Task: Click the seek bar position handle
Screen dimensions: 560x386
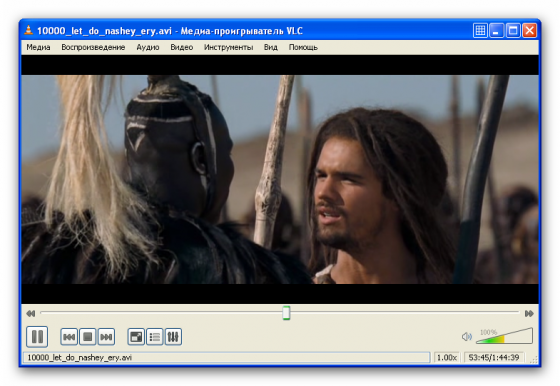Action: point(286,313)
